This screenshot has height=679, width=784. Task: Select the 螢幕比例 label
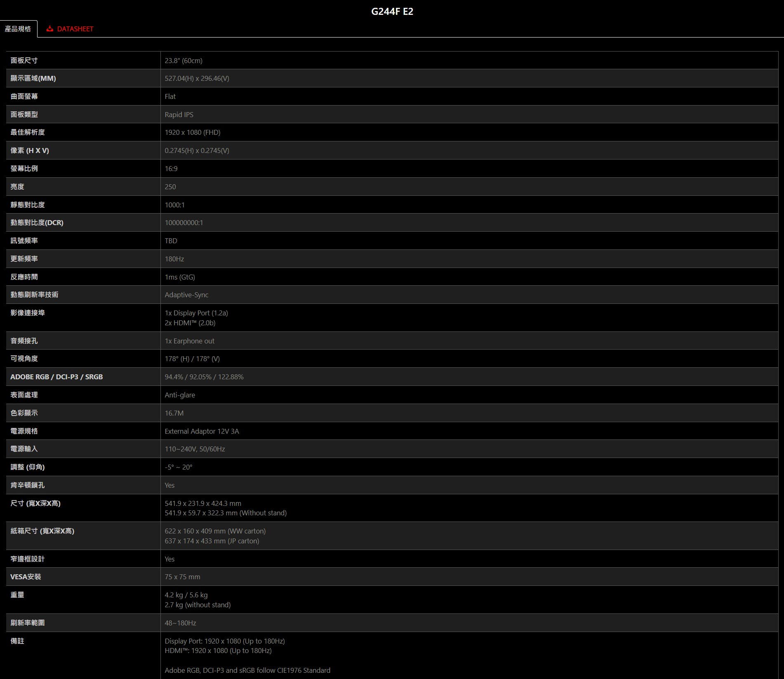pos(24,169)
